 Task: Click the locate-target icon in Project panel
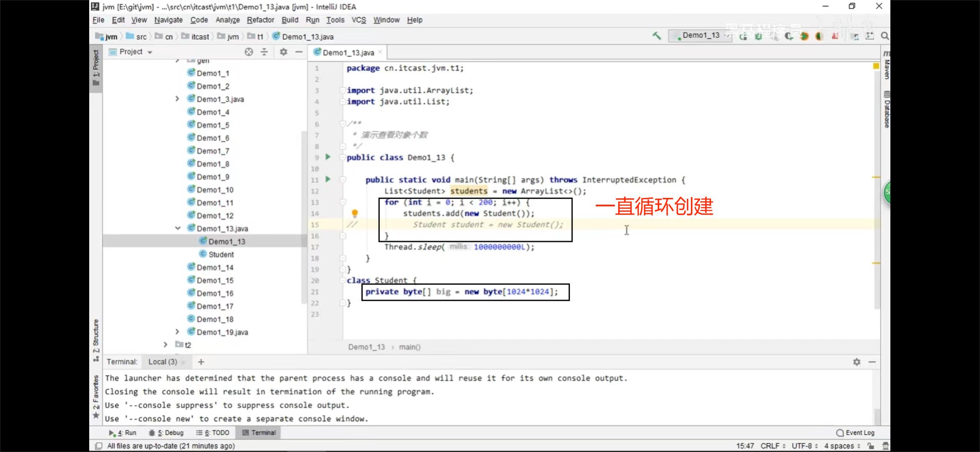coord(249,52)
